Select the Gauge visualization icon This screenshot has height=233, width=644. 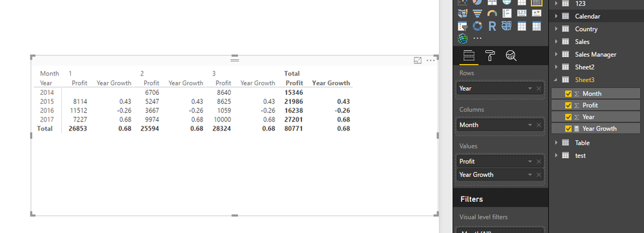point(492,14)
